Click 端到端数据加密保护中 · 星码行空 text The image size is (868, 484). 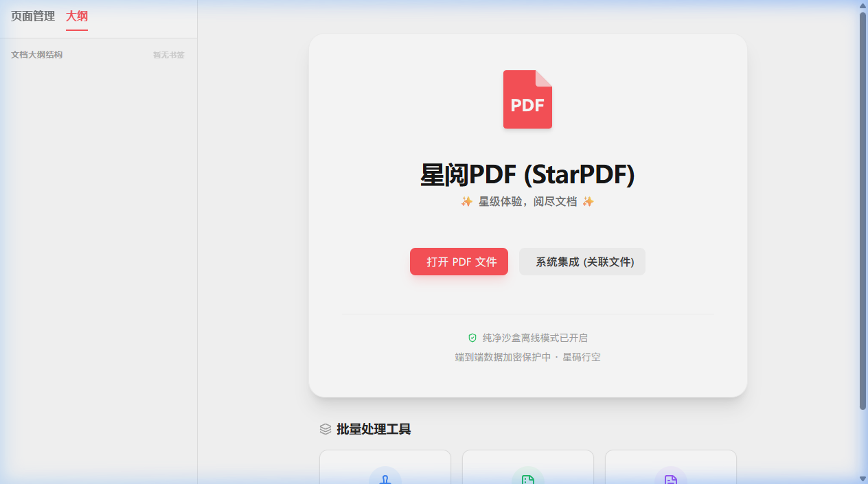click(527, 357)
